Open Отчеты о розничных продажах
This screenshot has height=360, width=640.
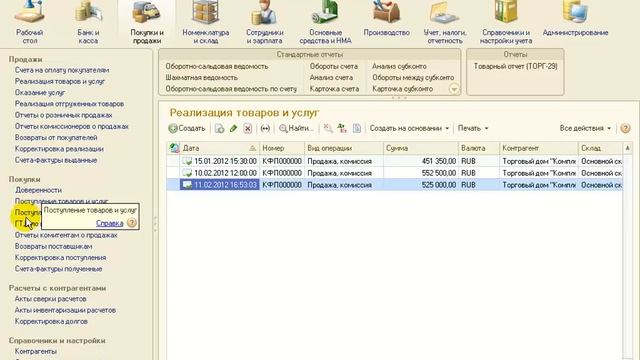63,115
